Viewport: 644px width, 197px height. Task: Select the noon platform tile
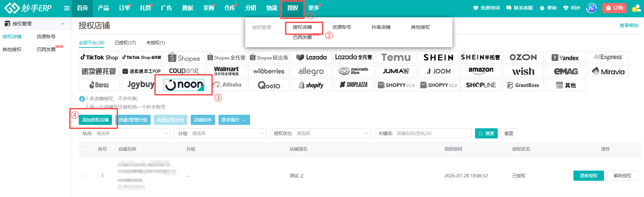pos(184,85)
